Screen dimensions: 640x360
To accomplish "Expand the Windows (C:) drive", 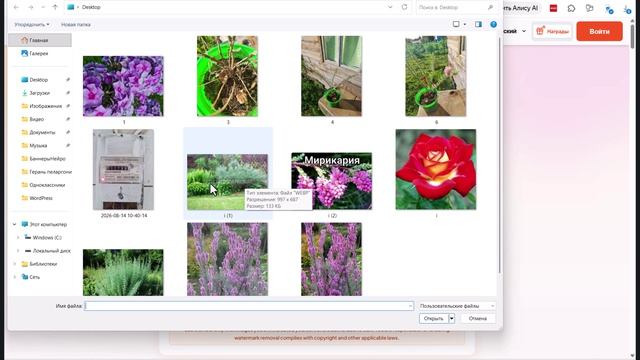I will [x=18, y=238].
